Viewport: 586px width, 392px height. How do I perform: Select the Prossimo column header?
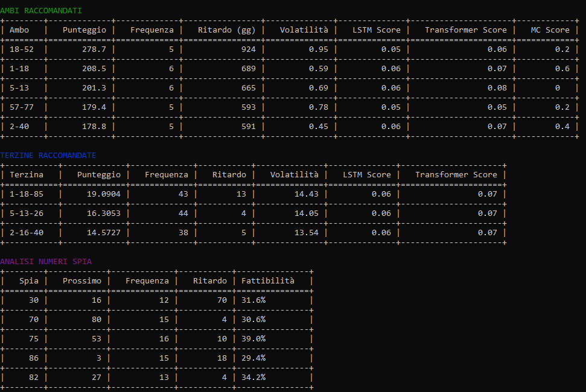pyautogui.click(x=82, y=281)
